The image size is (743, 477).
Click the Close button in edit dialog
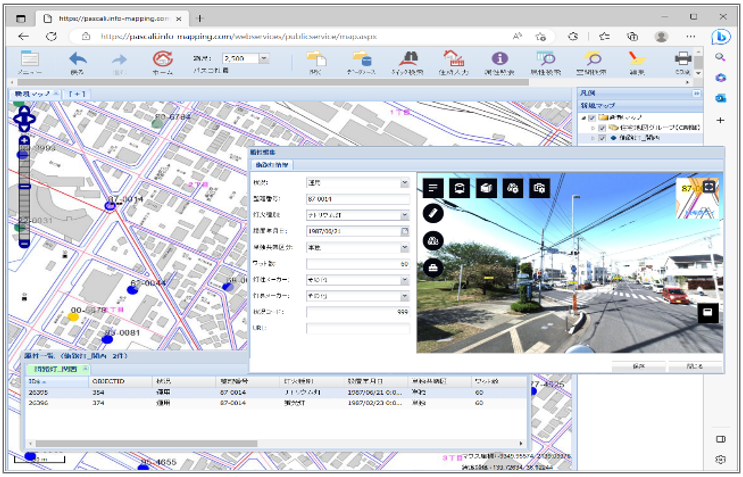coord(694,366)
